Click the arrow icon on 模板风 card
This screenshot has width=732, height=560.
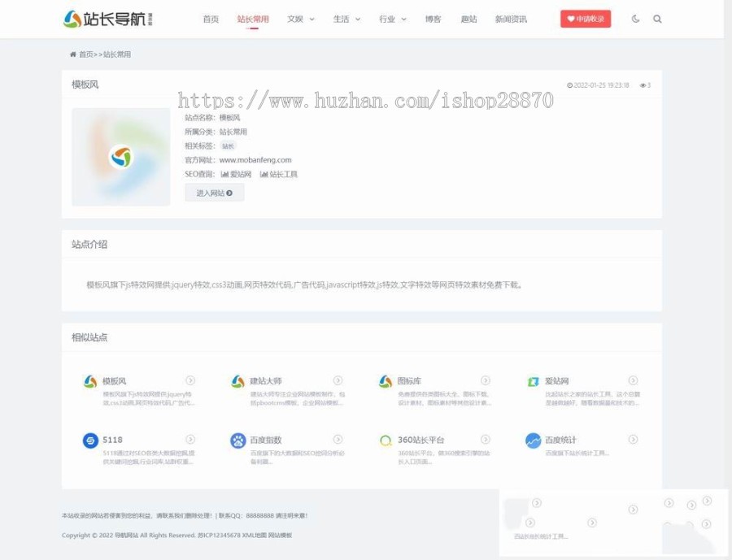tap(190, 380)
